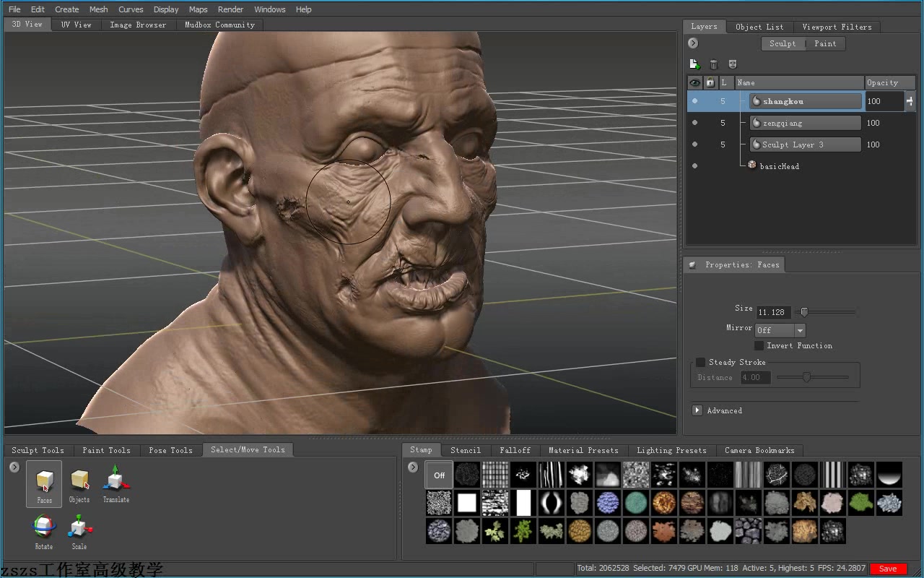Enable the Invert Function checkbox

(x=759, y=346)
